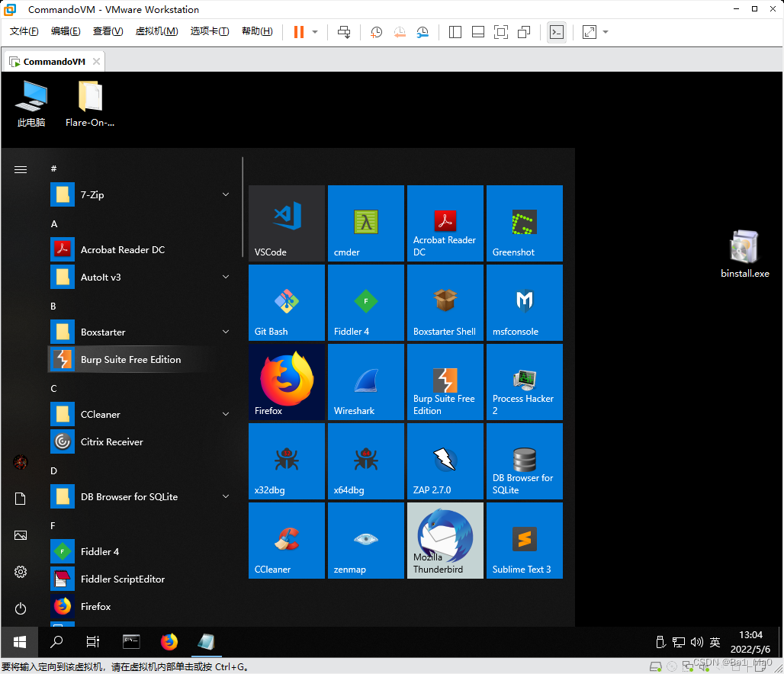This screenshot has height=674, width=784.
Task: Open DB Browser for SQLite tile
Action: (x=525, y=461)
